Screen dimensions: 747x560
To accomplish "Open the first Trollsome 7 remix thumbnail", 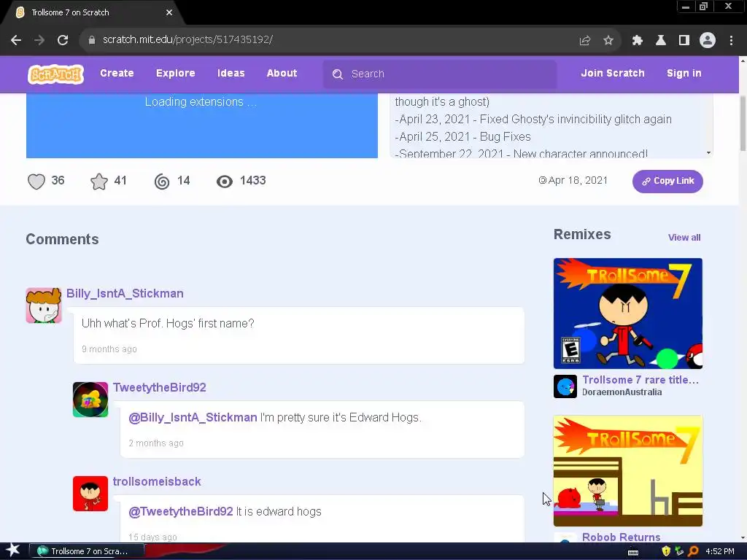I will point(628,314).
